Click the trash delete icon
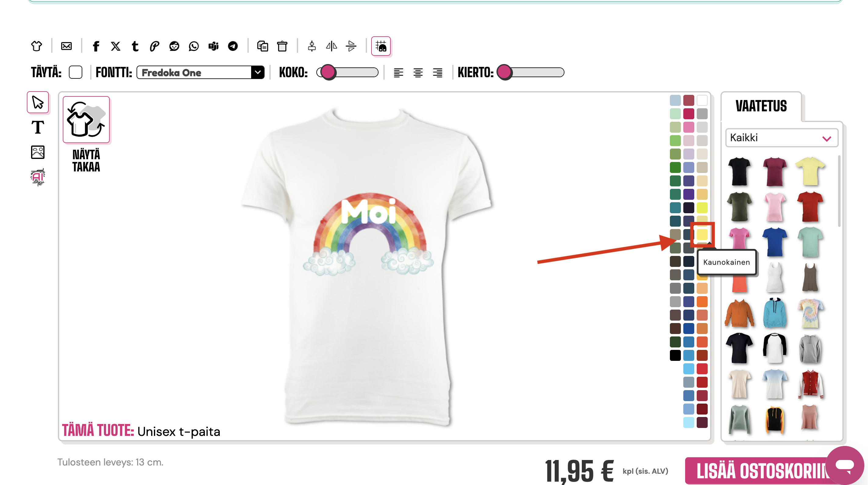 (x=282, y=46)
